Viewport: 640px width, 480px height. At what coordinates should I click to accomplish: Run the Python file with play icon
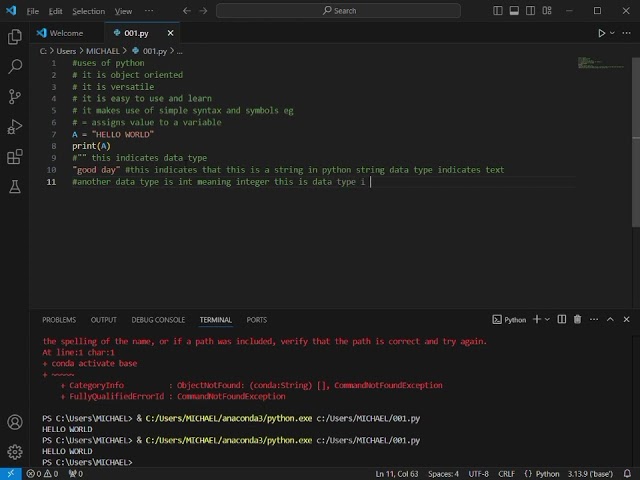point(601,33)
